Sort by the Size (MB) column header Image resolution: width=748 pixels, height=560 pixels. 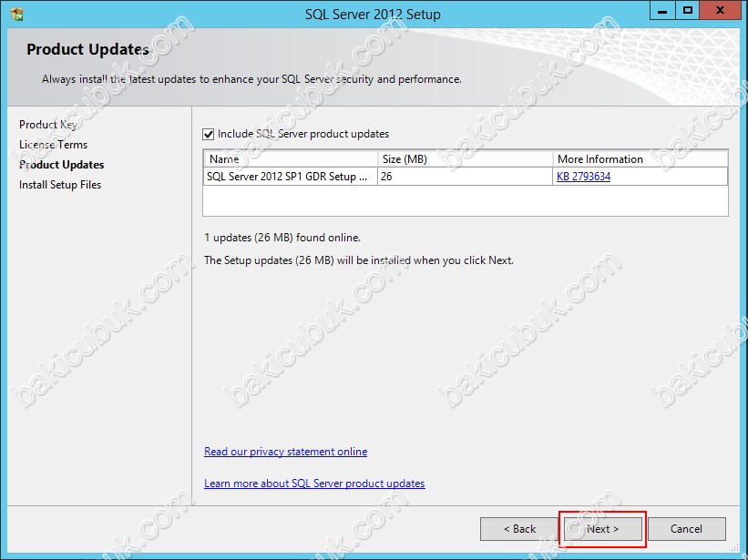(466, 159)
